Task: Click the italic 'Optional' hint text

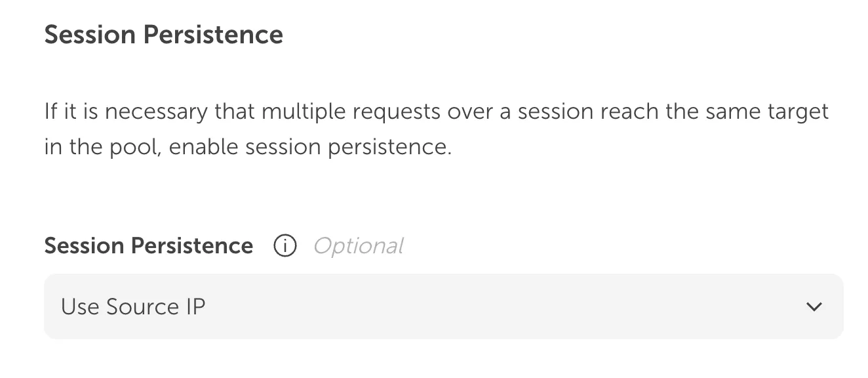Action: pos(358,246)
